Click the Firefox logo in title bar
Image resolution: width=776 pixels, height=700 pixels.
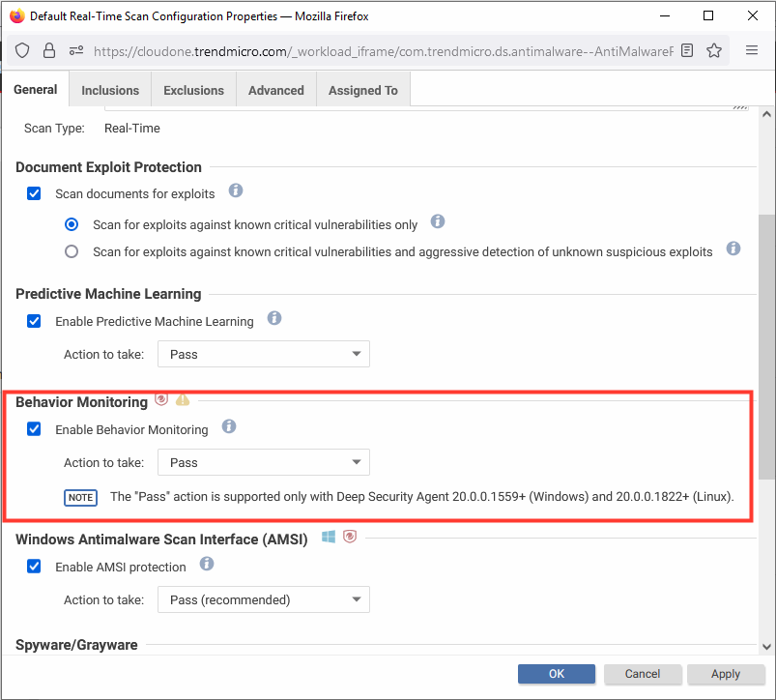(x=16, y=15)
